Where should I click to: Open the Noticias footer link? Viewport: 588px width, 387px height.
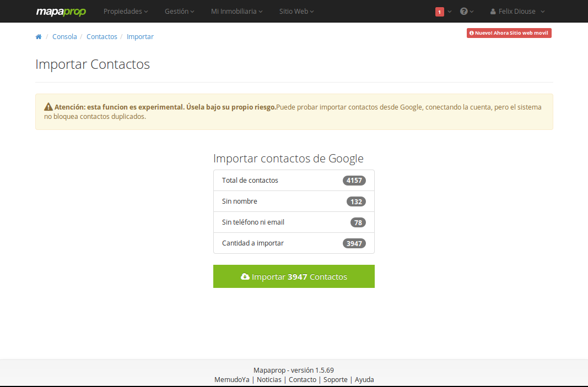[269, 379]
